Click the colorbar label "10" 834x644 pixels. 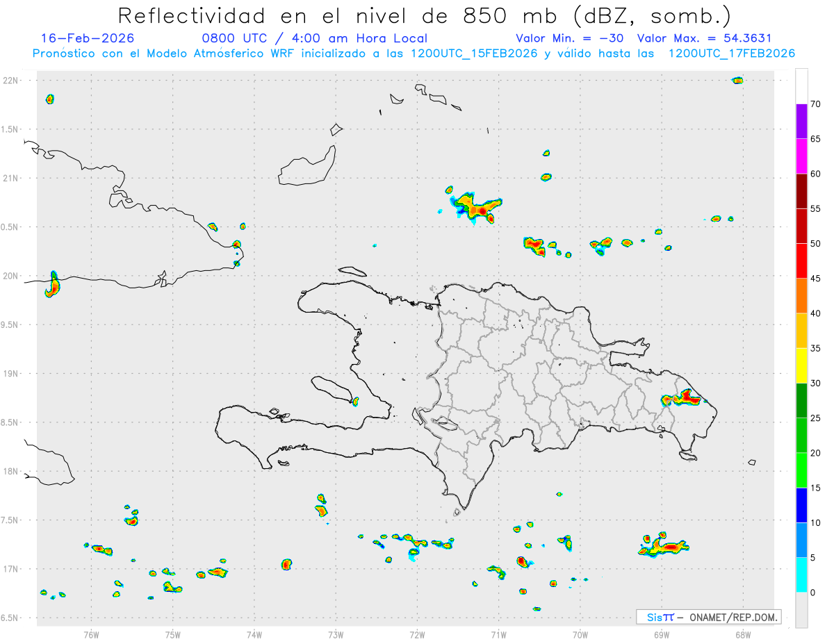(x=815, y=522)
